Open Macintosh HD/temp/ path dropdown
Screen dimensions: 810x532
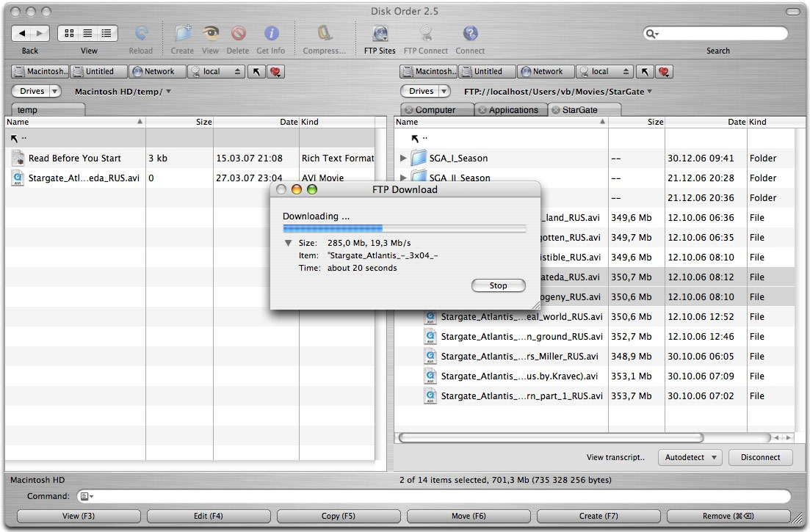[x=123, y=92]
